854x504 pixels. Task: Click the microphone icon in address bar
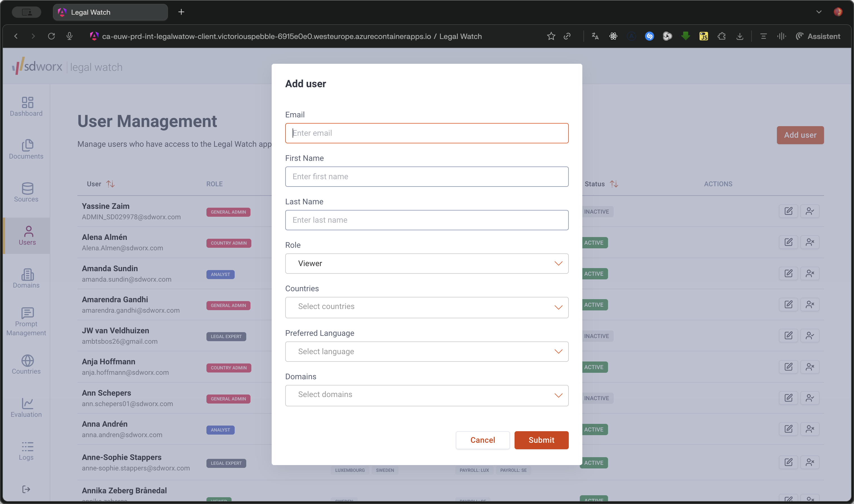pos(69,36)
